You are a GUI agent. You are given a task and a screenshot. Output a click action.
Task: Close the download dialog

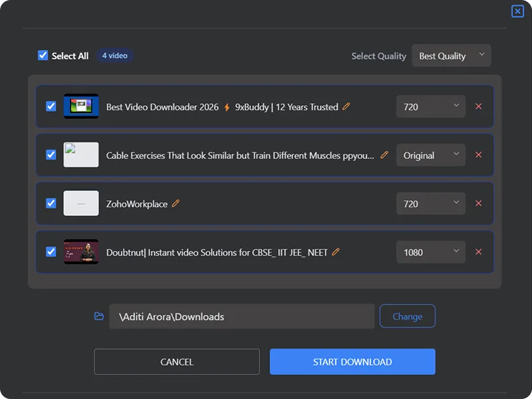(x=517, y=11)
